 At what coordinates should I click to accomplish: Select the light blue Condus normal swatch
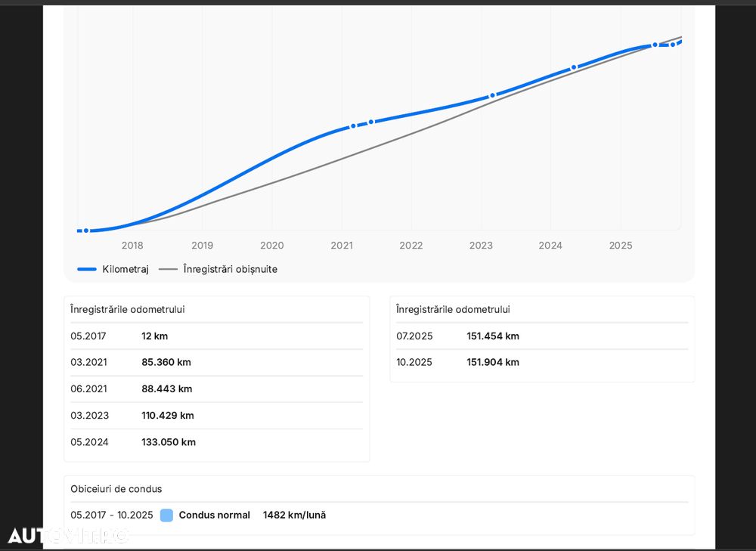point(166,515)
